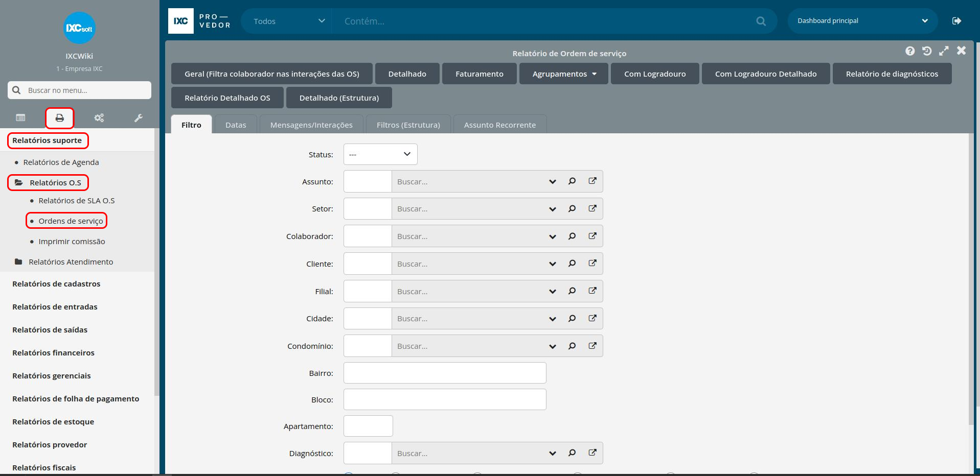
Task: Click the Com Logradouro Detalhado button
Action: pyautogui.click(x=766, y=74)
